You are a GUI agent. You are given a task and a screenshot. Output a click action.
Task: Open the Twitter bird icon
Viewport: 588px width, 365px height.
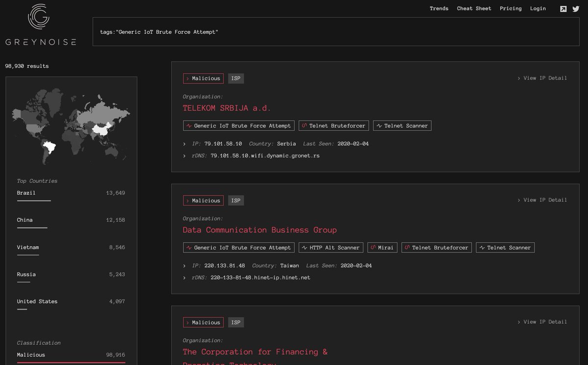pyautogui.click(x=576, y=9)
